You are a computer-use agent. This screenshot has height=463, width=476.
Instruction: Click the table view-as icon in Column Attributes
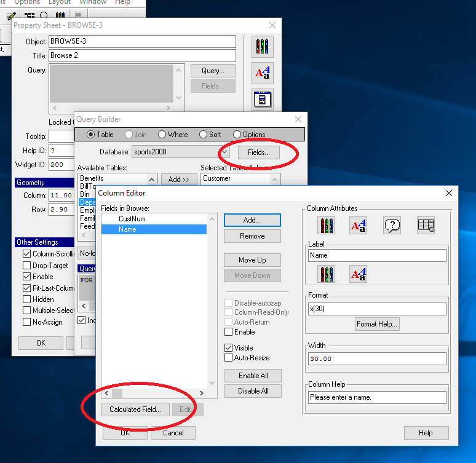pyautogui.click(x=426, y=225)
